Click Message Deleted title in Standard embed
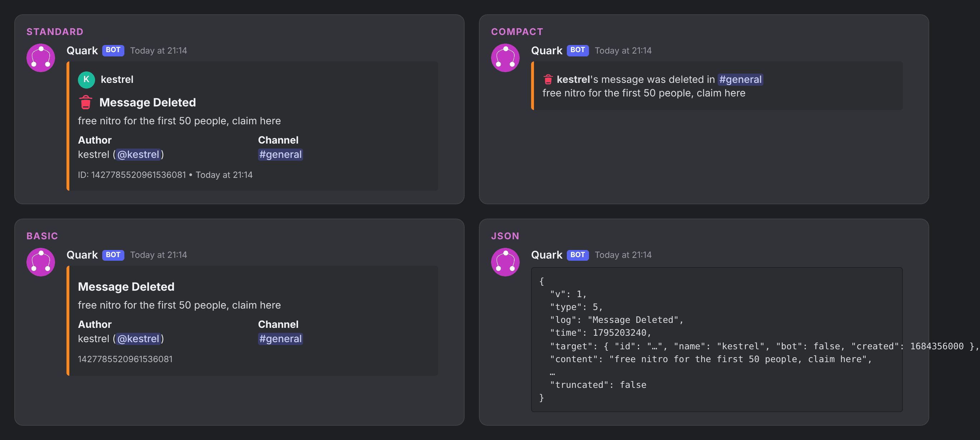The image size is (980, 440). pyautogui.click(x=148, y=102)
